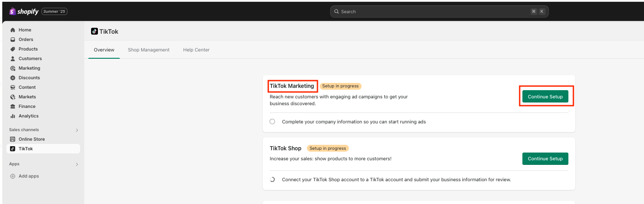Click the TikTok Shop Setup in progress badge
The width and height of the screenshot is (644, 204).
tap(327, 148)
